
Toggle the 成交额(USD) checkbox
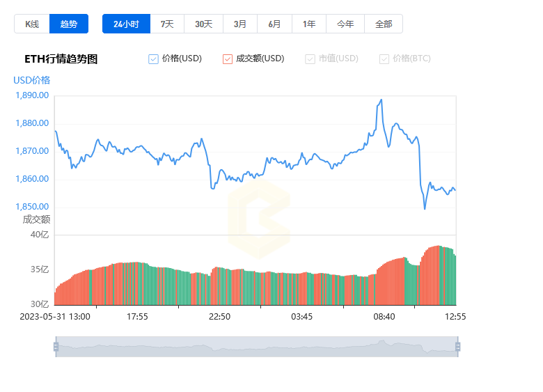tap(228, 59)
